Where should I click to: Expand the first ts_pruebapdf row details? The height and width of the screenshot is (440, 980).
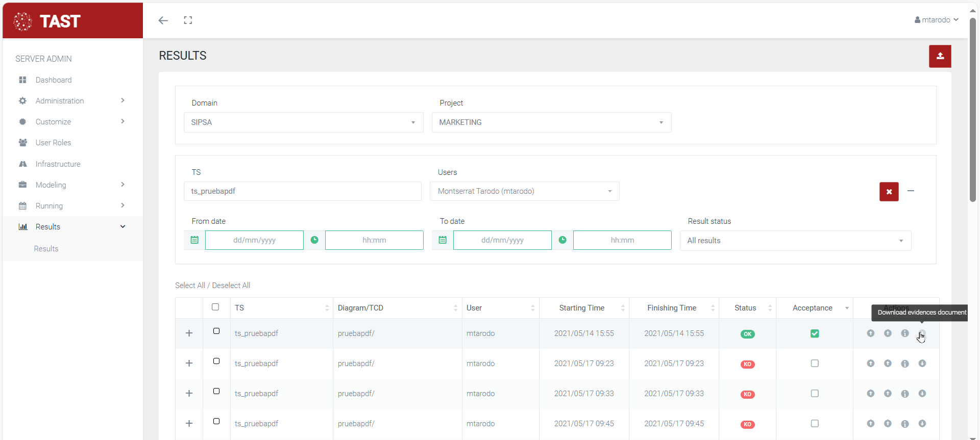(189, 333)
